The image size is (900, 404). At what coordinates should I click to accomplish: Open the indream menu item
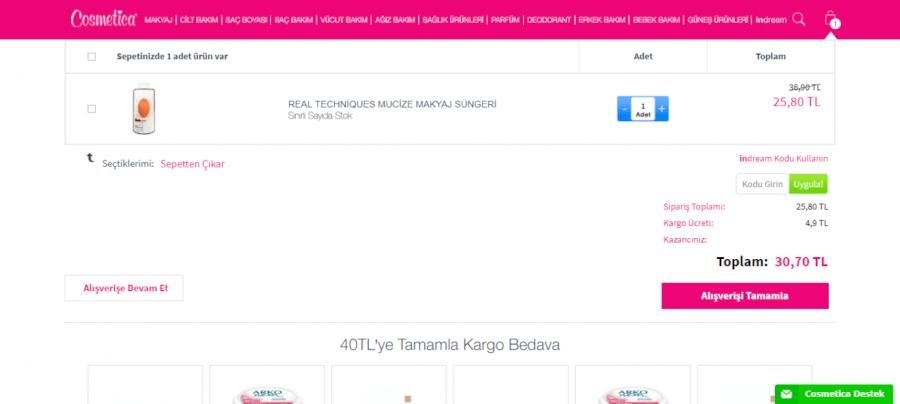pos(771,20)
